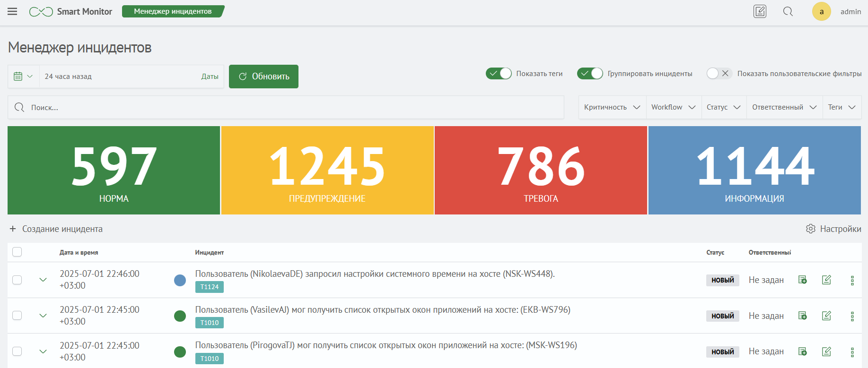Check the select-all checkbox in table header
The image size is (868, 368).
coord(17,252)
